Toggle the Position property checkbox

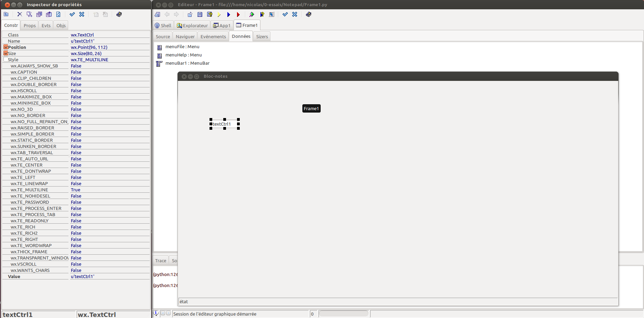click(x=6, y=47)
